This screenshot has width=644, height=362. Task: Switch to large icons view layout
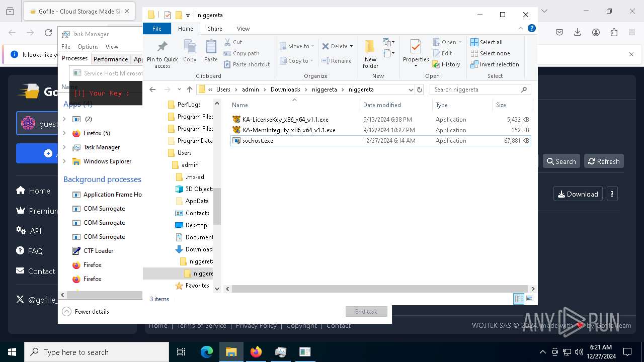(529, 299)
